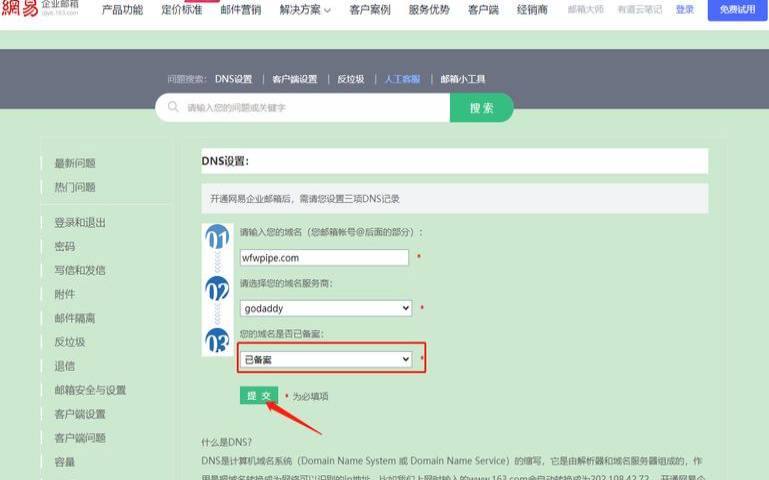769x480 pixels.
Task: Click the 有道云笔记 link
Action: click(x=640, y=9)
